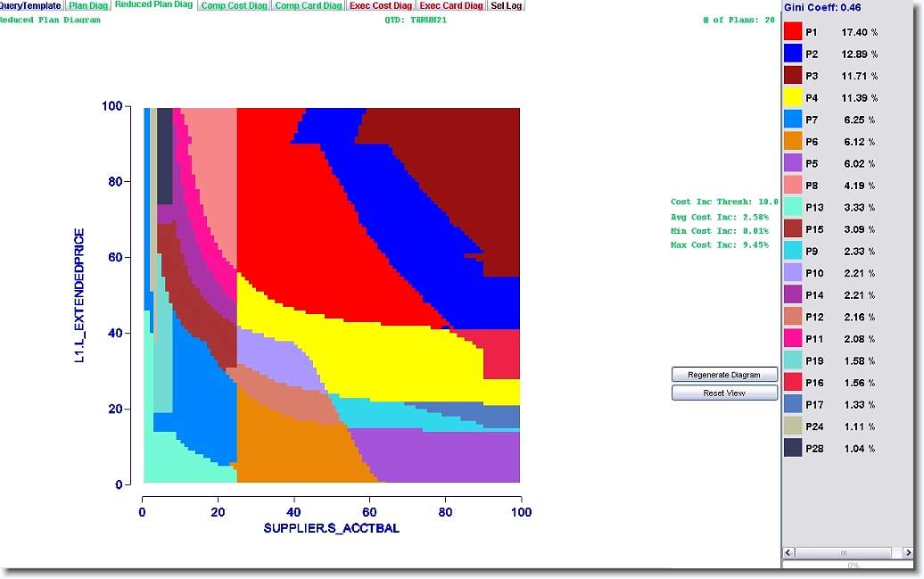Screen dimensions: 924x579
Task: Switch to Exec Cost Diag tab
Action: click(x=381, y=5)
